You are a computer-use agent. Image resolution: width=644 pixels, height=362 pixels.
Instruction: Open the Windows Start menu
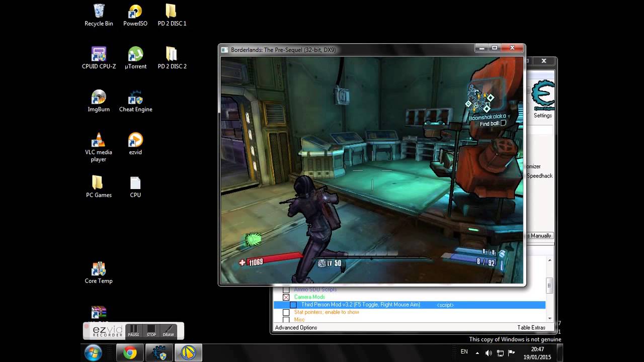pos(93,353)
